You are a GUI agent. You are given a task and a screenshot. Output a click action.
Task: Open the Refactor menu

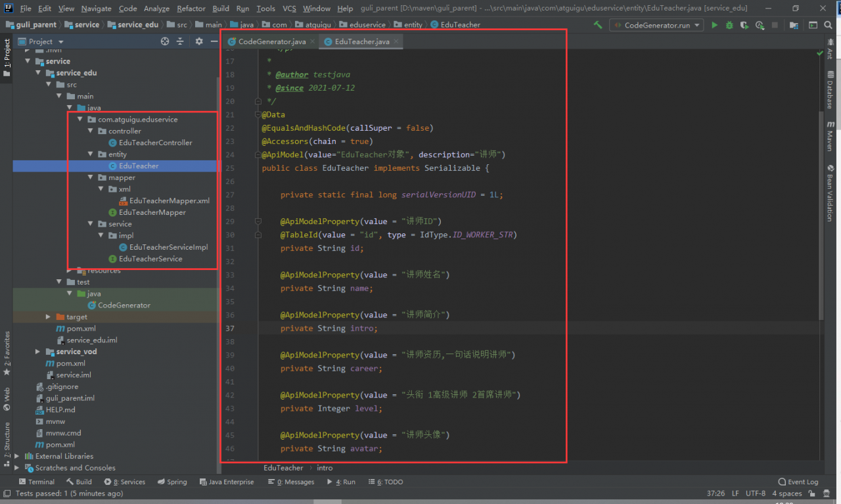(191, 9)
